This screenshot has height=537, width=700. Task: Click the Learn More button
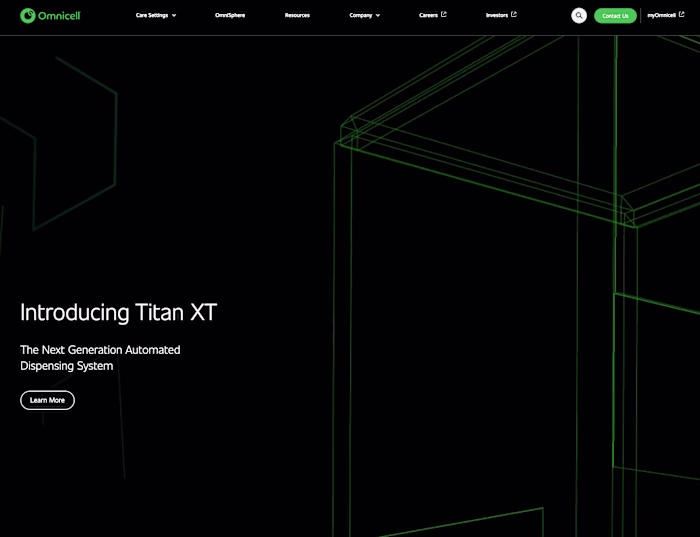47,400
